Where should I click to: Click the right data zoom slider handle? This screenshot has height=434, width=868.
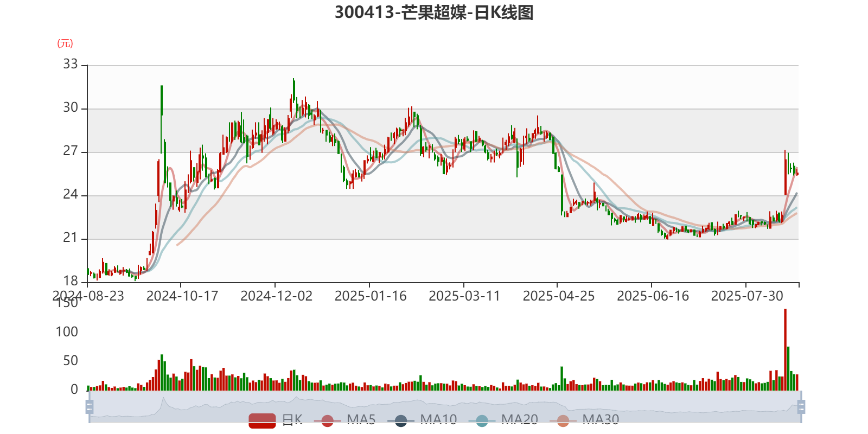[x=801, y=406]
